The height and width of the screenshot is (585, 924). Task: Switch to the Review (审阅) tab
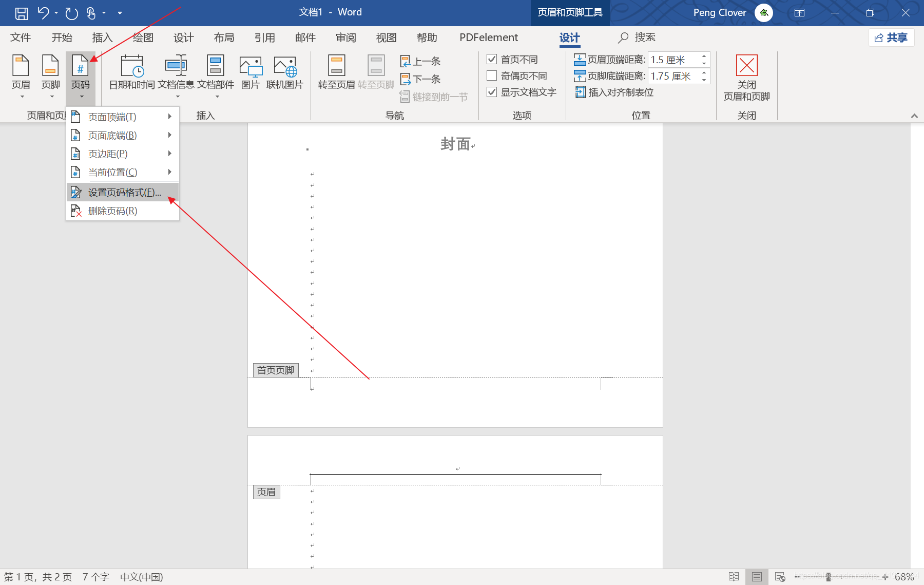[345, 37]
